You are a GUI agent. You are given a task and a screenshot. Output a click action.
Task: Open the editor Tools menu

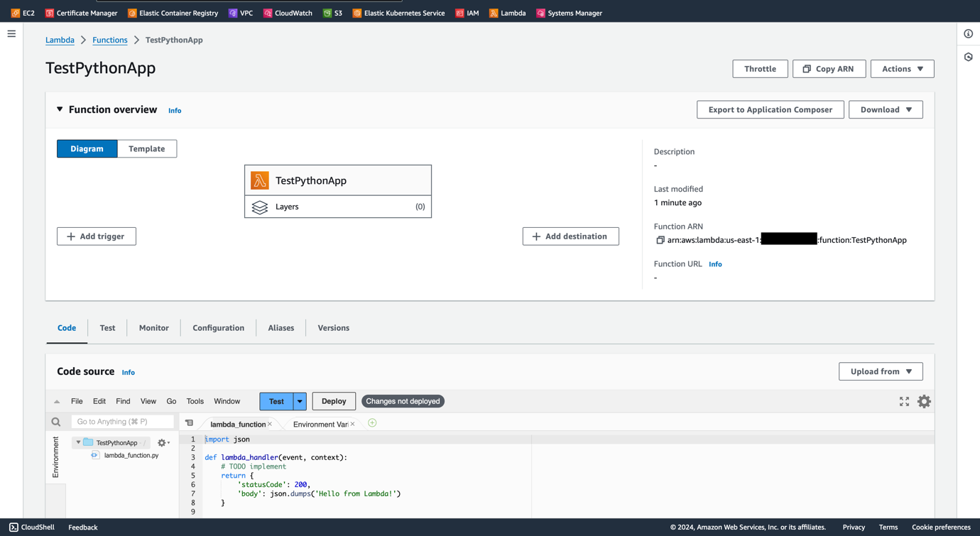195,401
